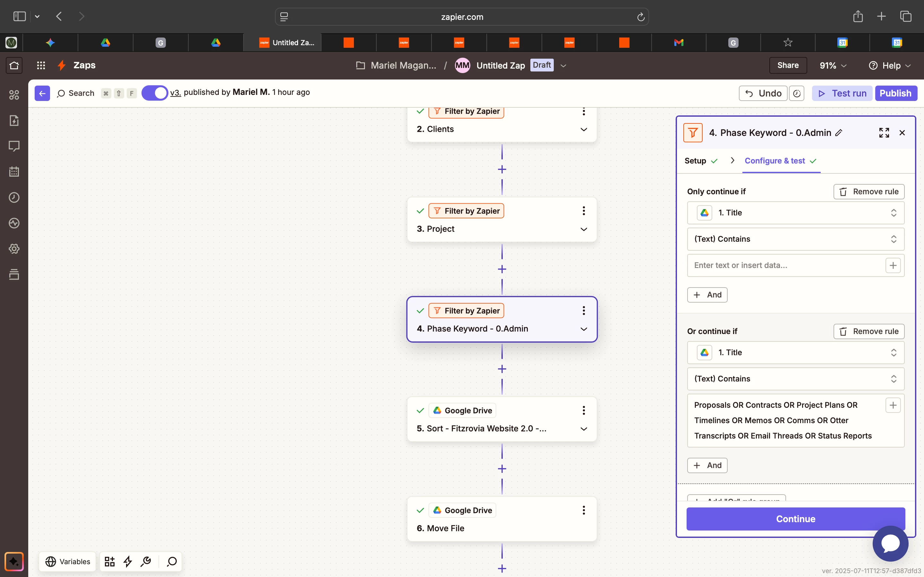Open the chat support bubble
This screenshot has height=577, width=924.
point(890,543)
